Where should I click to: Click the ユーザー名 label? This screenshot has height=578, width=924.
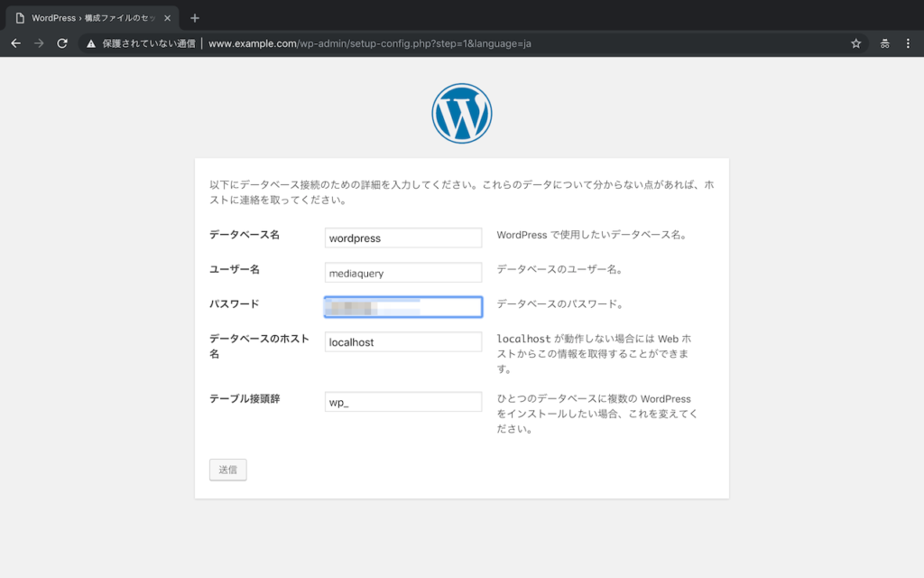click(235, 269)
